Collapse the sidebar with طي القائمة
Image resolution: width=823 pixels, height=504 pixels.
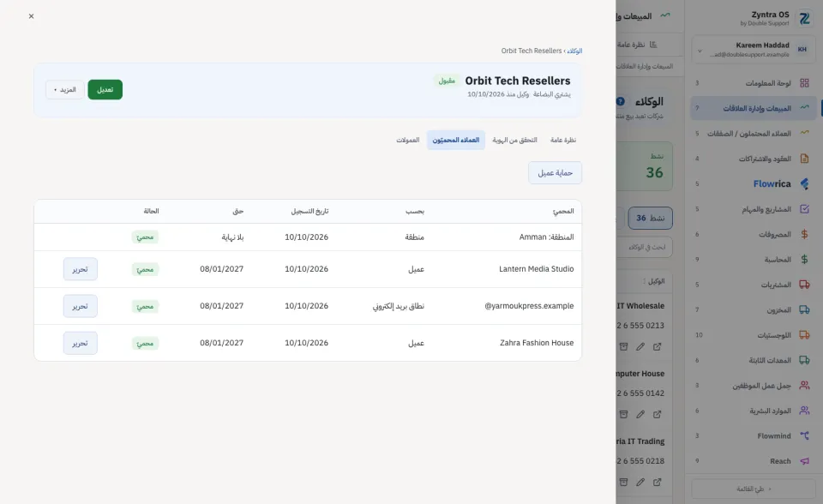pyautogui.click(x=754, y=489)
